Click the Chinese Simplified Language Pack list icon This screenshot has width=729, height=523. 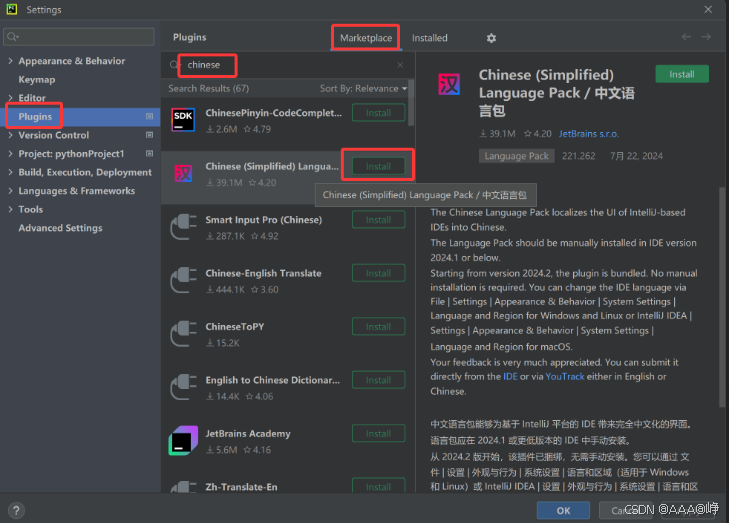(183, 173)
